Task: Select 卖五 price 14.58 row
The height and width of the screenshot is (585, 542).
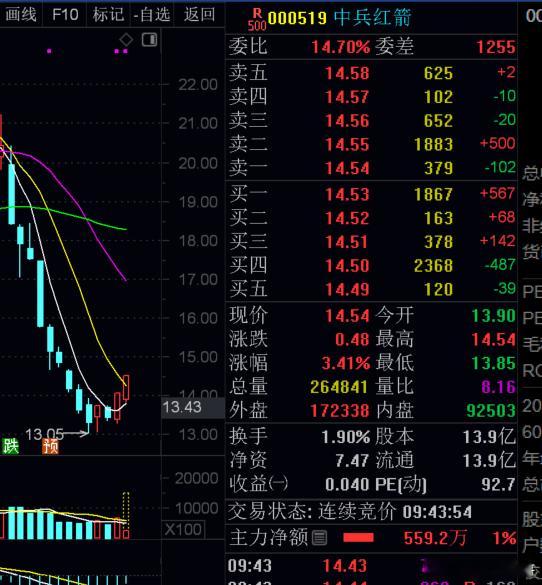Action: 372,73
